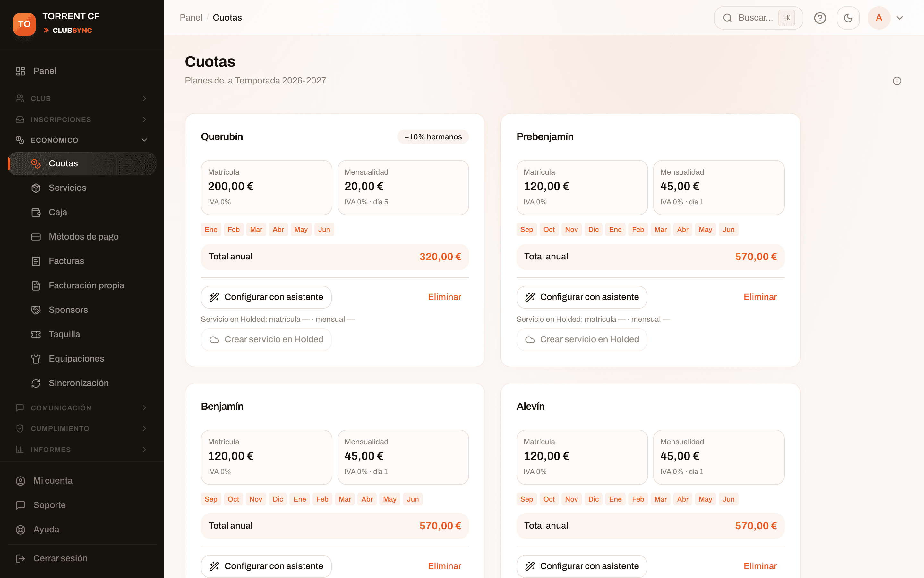Expand the INFORMES sidebar section

pos(82,450)
